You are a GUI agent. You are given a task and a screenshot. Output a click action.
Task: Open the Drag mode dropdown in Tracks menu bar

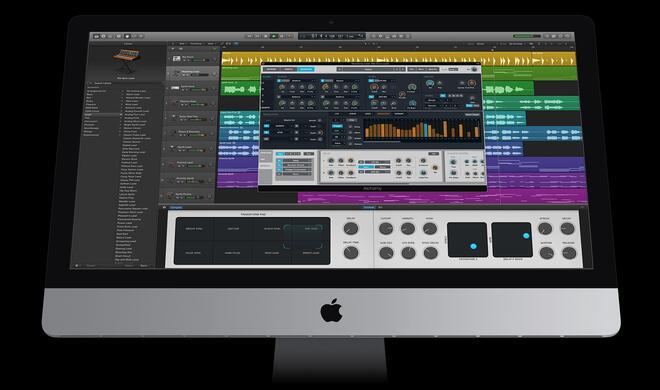tap(516, 44)
